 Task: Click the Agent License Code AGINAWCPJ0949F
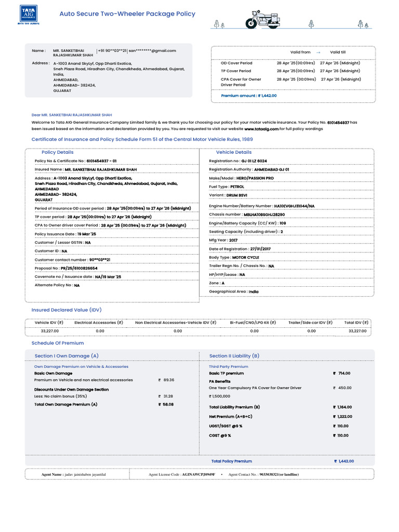(x=198, y=475)
